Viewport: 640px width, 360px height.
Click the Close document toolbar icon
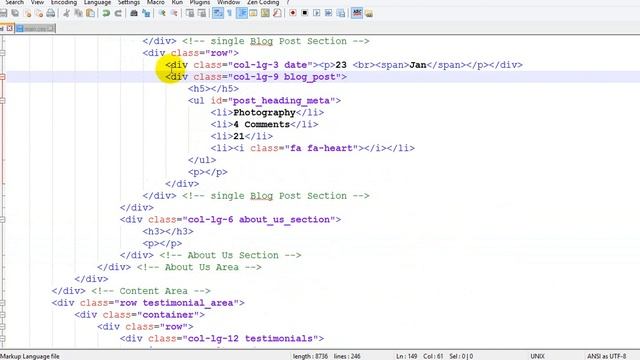pos(27,13)
